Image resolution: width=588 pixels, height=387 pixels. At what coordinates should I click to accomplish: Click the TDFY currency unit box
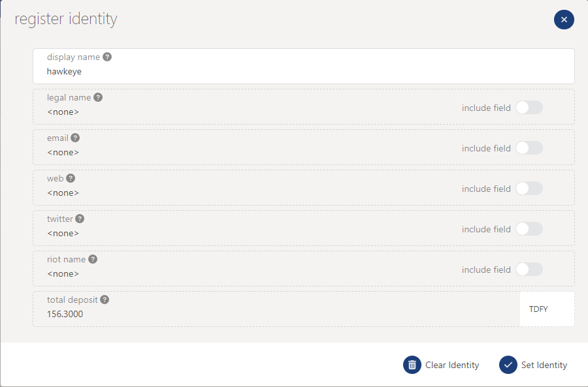click(547, 309)
